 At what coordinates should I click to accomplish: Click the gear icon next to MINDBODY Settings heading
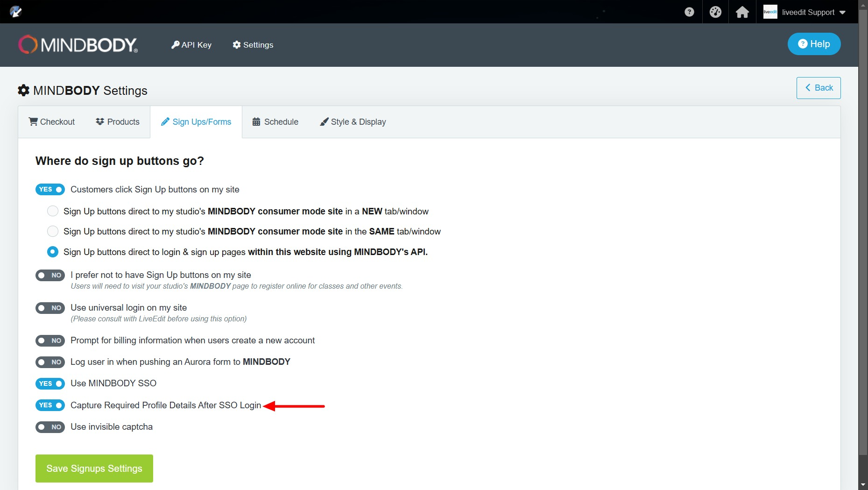click(x=23, y=90)
